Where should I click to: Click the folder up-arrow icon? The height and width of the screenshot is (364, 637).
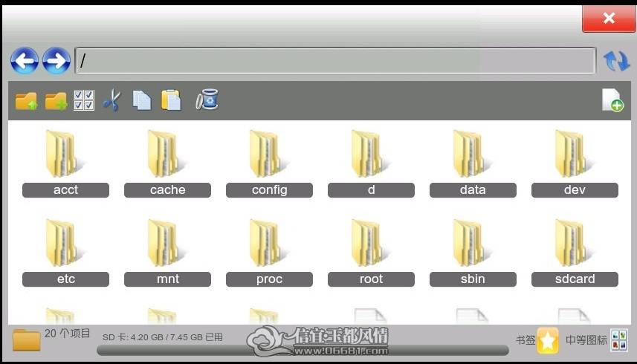pos(27,100)
